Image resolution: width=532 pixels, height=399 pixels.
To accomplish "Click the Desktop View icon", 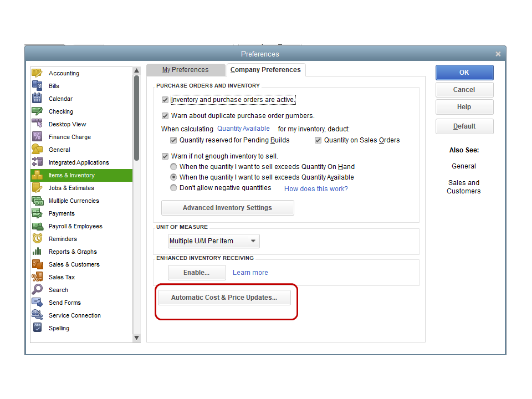I will coord(37,124).
